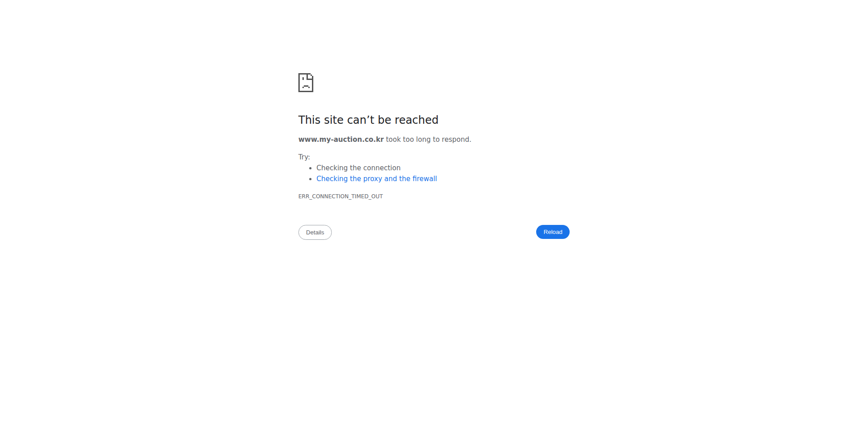Click the word "proxy" in the link
868x425 pixels.
coord(373,179)
